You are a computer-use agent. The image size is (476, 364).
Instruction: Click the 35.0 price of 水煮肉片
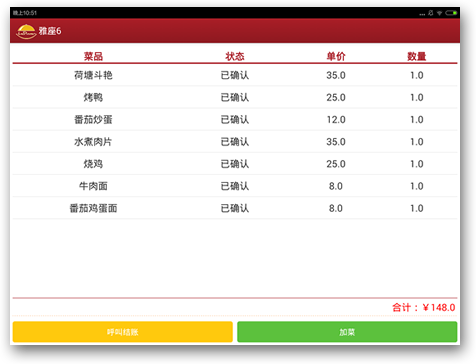tap(336, 142)
